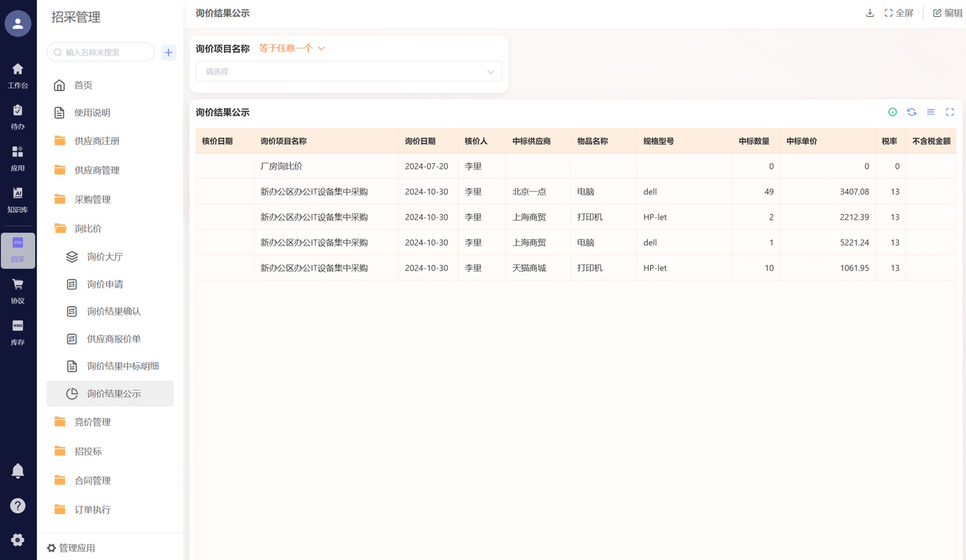Screen dimensions: 966x560
Task: Open the table list menu icon
Action: 931,112
